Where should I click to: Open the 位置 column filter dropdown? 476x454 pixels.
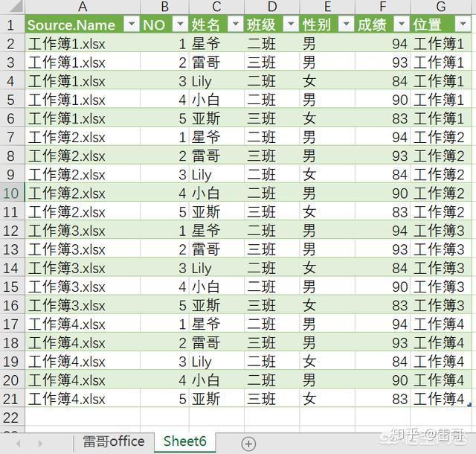pyautogui.click(x=463, y=24)
